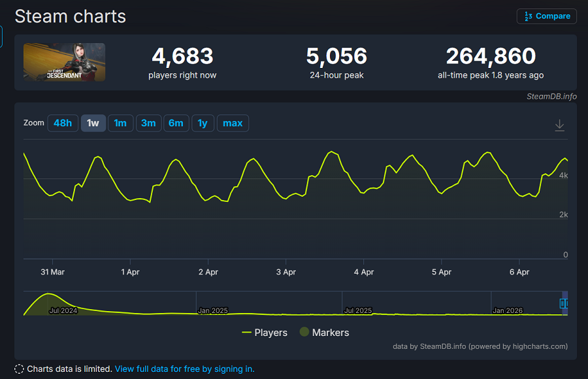The height and width of the screenshot is (379, 588).
Task: Open the 'View full data for free by signing in' link
Action: pos(184,369)
